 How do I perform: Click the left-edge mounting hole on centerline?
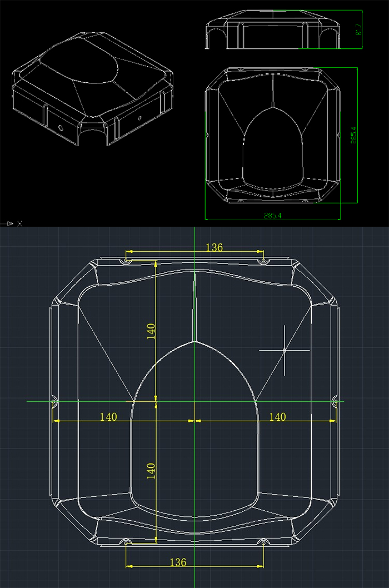(53, 401)
